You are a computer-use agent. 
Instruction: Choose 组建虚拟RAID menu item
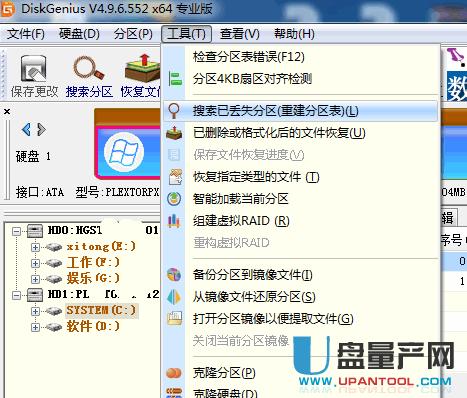[x=301, y=221]
